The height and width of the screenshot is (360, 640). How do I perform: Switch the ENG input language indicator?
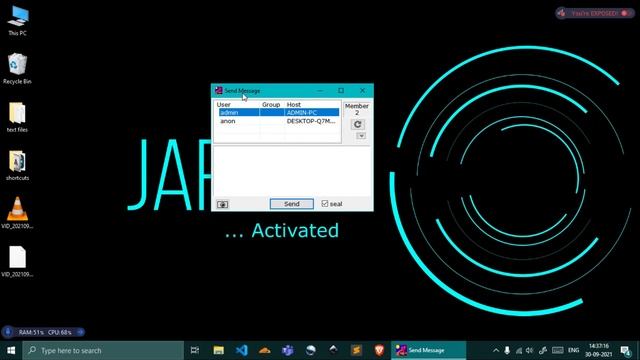tap(573, 350)
